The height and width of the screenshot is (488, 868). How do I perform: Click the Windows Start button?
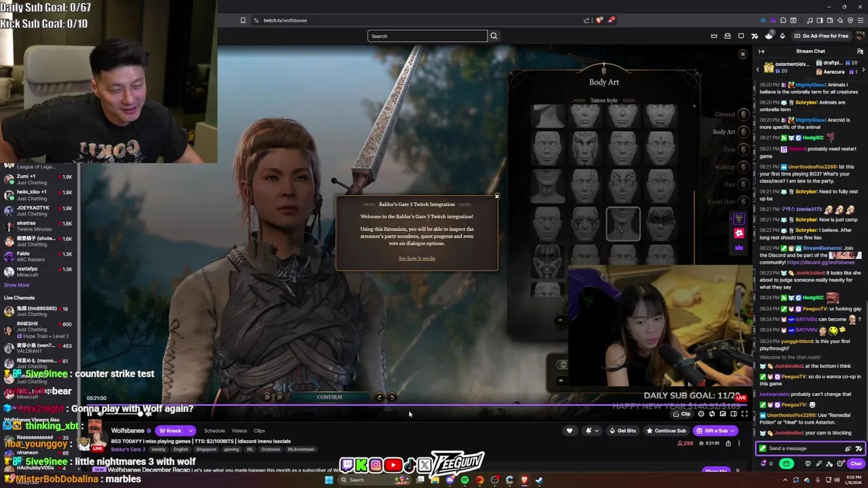click(329, 480)
